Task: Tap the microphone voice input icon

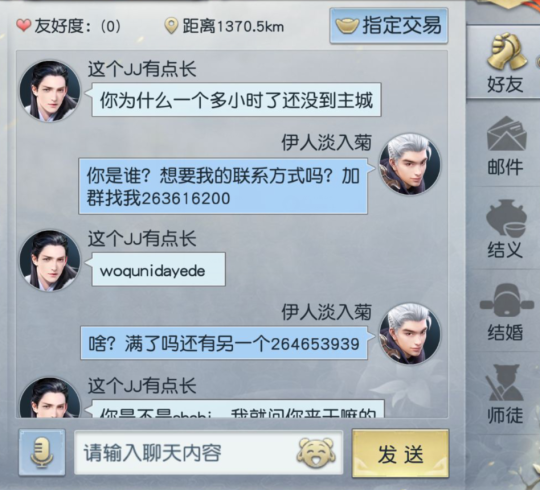Action: 42,452
